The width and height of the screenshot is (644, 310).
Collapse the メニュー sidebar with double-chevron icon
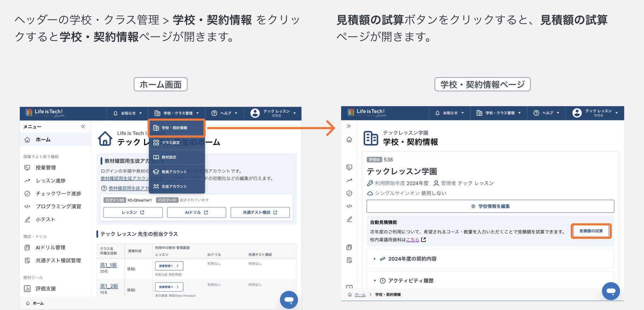(83, 126)
